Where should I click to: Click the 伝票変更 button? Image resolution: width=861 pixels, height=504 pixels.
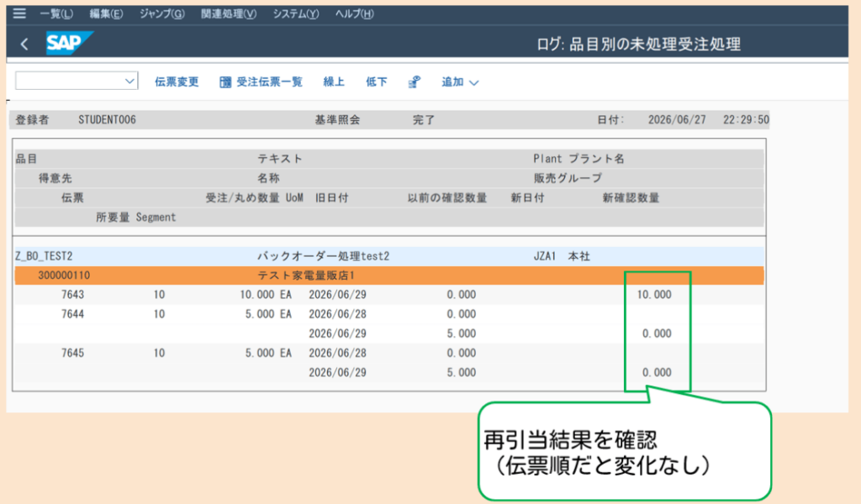[x=177, y=81]
